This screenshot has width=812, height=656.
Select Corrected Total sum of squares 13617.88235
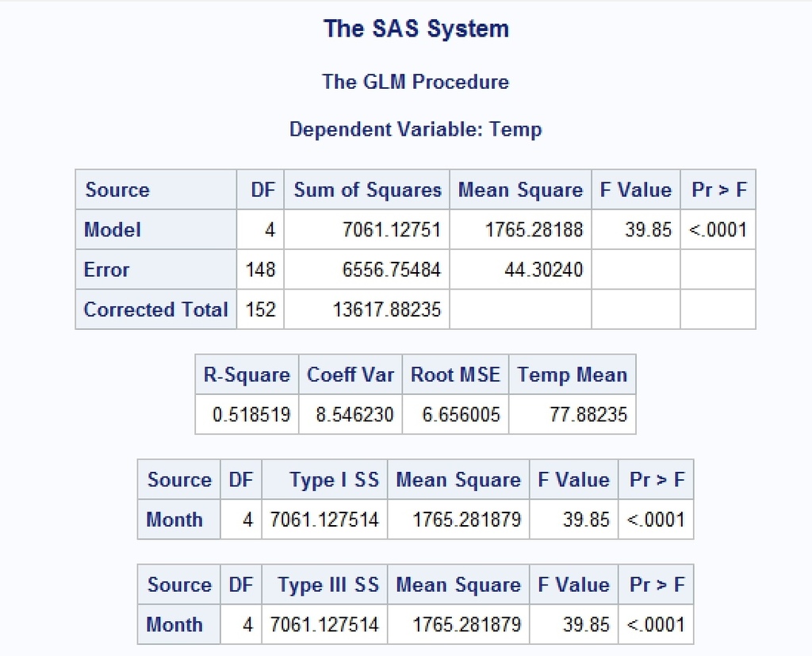coord(386,309)
